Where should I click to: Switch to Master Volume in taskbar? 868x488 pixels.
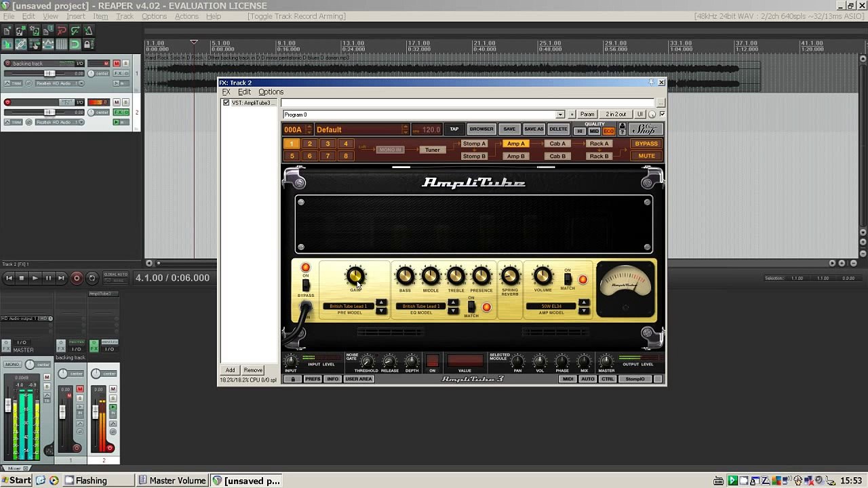pos(172,481)
